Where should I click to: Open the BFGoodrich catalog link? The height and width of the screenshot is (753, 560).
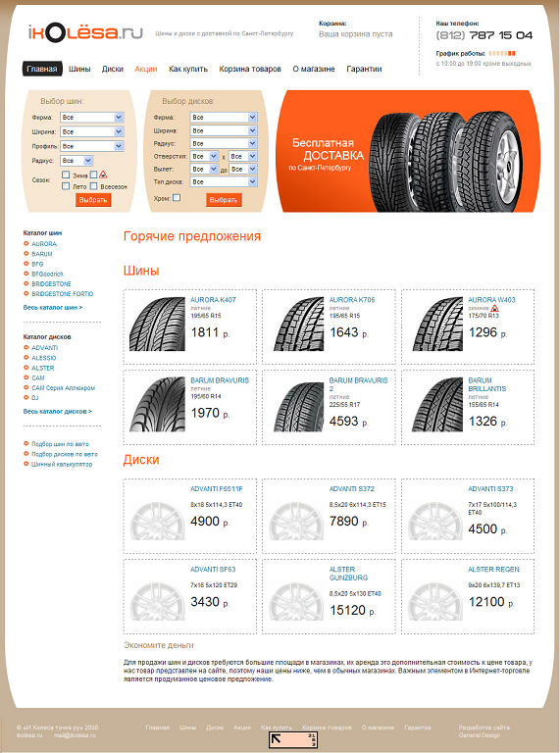pos(47,274)
